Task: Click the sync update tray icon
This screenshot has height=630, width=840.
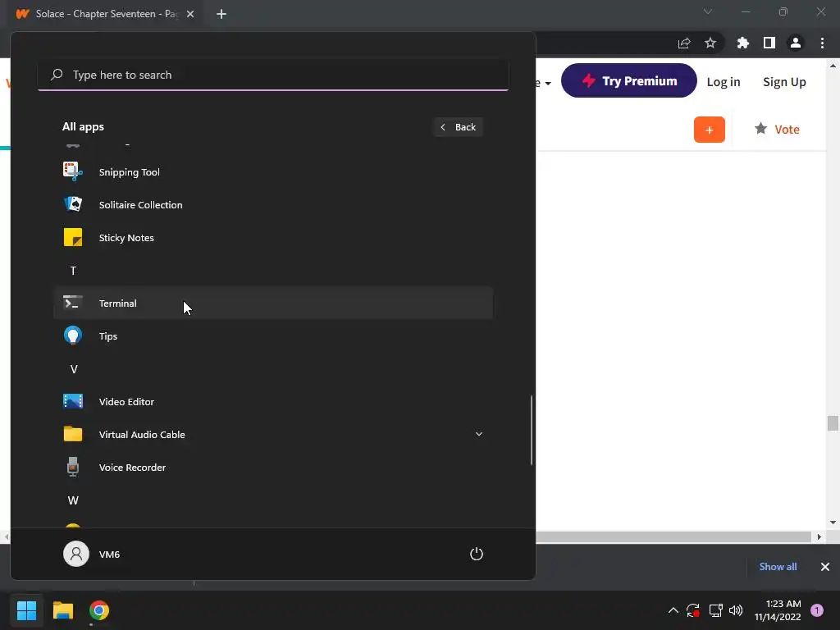Action: [693, 610]
